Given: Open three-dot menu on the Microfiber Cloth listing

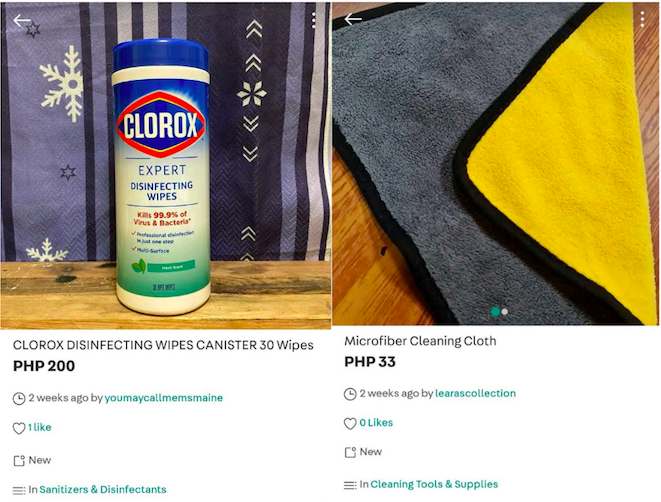Looking at the screenshot, I should [642, 19].
